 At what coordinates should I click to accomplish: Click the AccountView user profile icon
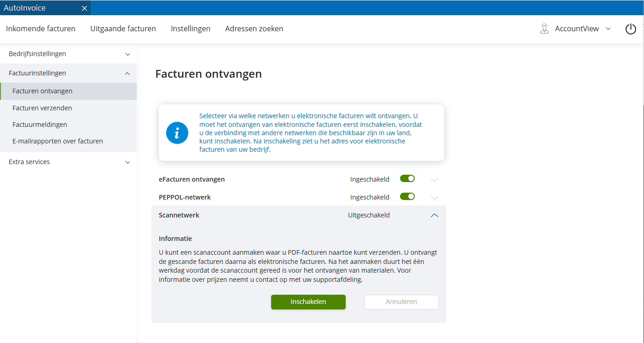click(545, 29)
